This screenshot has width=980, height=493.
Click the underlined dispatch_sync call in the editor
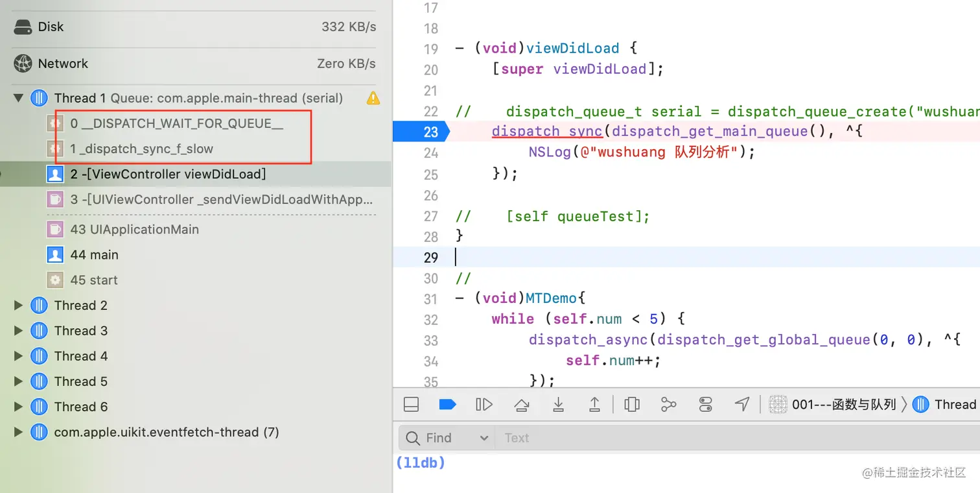tap(547, 132)
